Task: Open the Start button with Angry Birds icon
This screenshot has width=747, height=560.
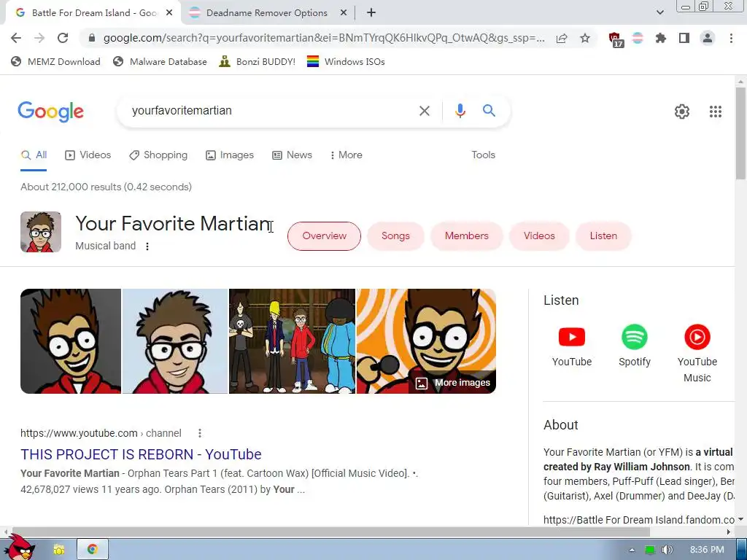Action: 21,548
